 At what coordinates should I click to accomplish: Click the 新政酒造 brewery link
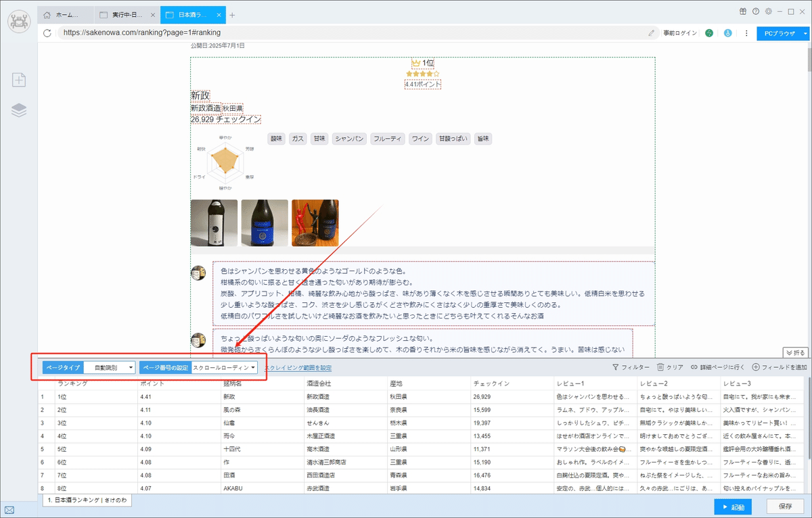click(206, 108)
